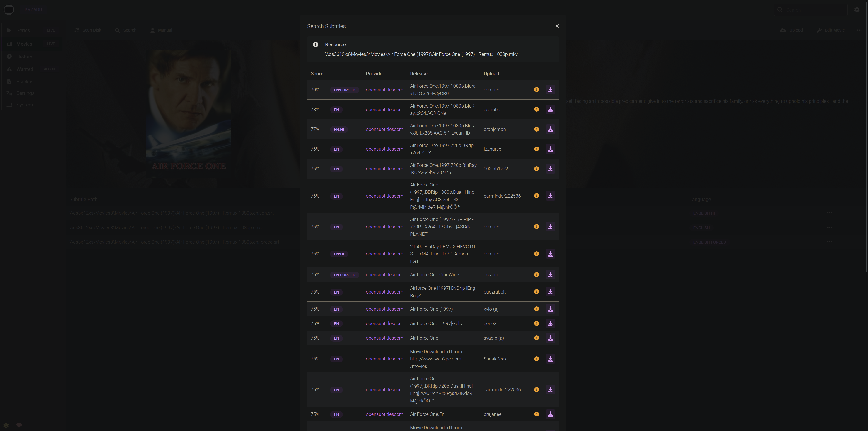Download the prajanee Air Force One.En subtitle
Screen dimensions: 868x431
tap(550, 414)
